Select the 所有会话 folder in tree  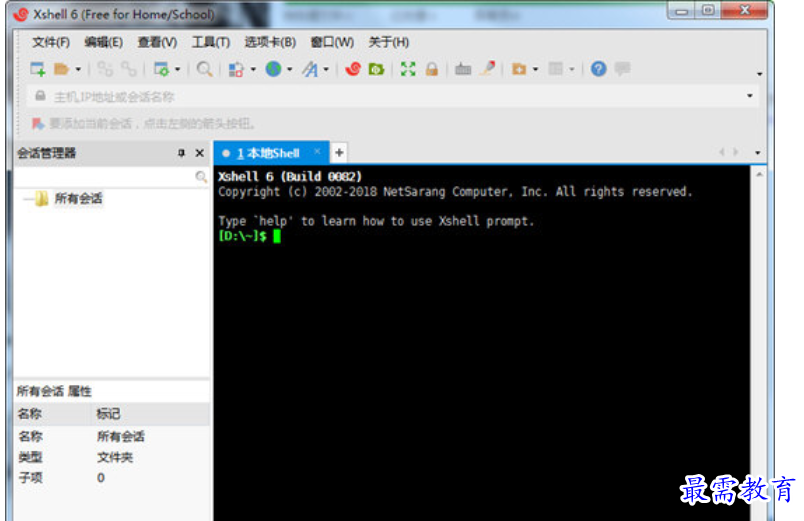click(78, 198)
